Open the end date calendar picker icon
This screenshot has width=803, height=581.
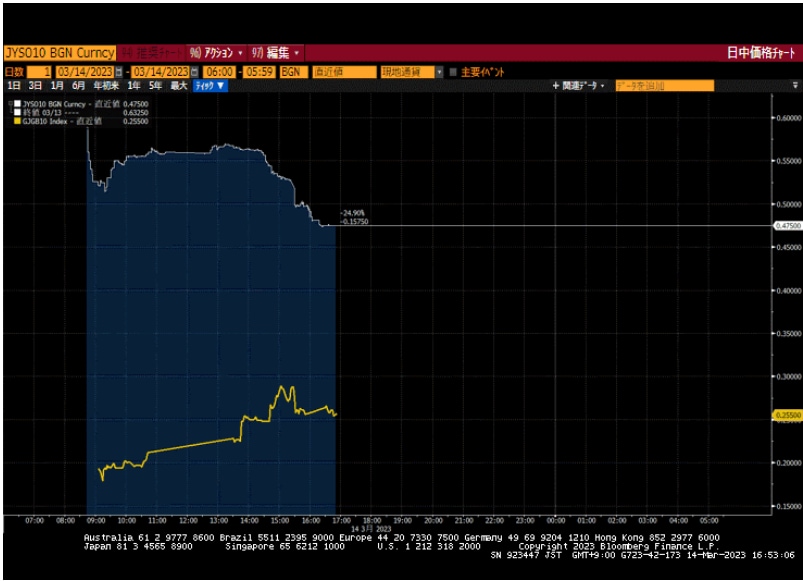point(195,72)
